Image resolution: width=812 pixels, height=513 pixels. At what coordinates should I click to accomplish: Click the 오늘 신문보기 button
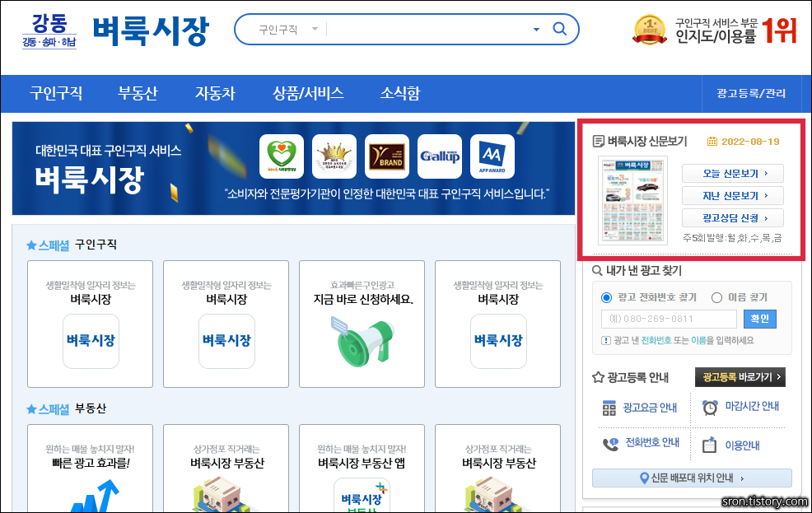pyautogui.click(x=733, y=174)
